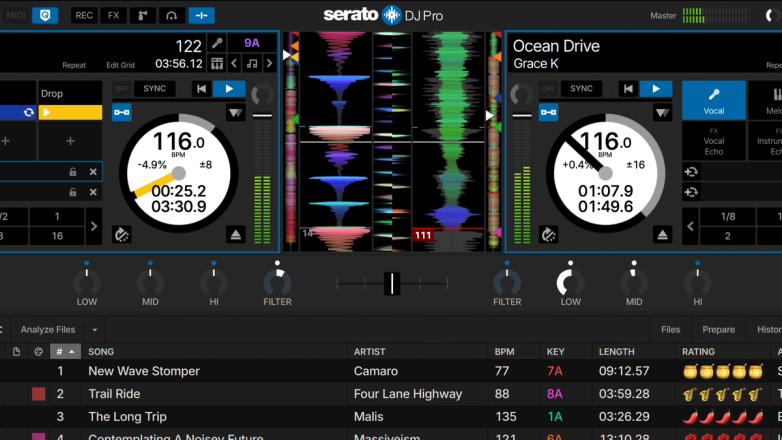Screen dimensions: 782x440
Task: Select the 2 beat loop size right deck
Action: 728,236
